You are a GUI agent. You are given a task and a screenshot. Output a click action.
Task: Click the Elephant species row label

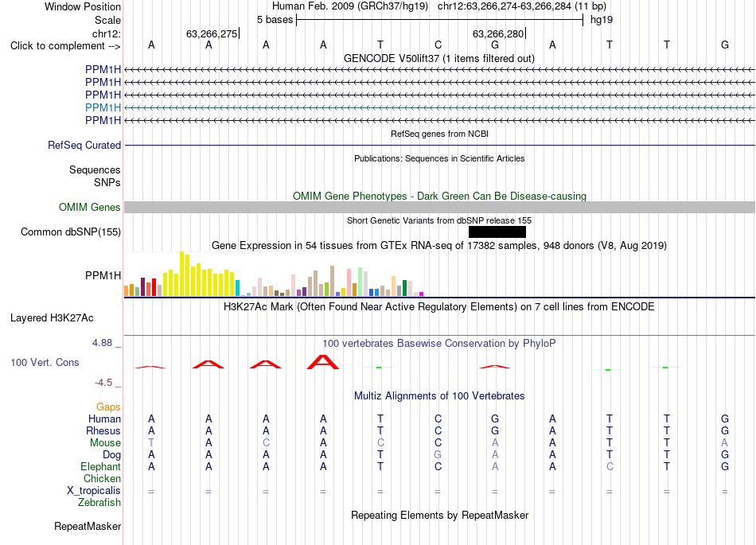click(100, 466)
